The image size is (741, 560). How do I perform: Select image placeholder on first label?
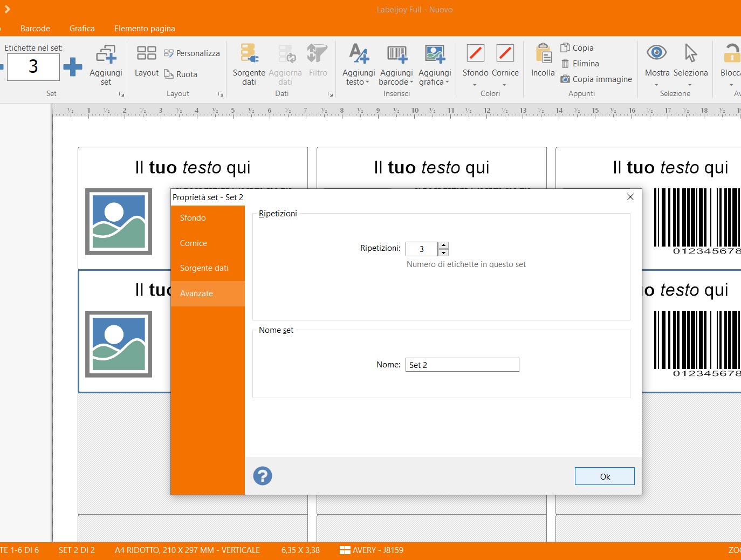(x=119, y=221)
